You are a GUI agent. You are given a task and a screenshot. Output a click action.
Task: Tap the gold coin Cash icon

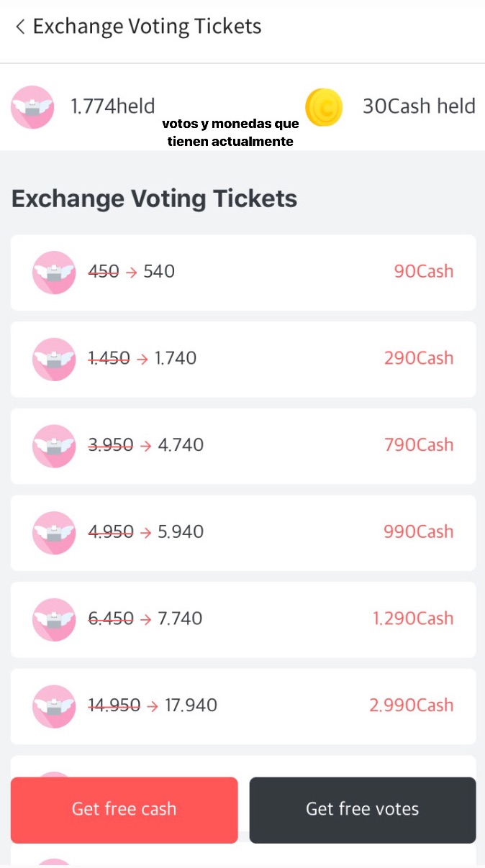tap(324, 107)
